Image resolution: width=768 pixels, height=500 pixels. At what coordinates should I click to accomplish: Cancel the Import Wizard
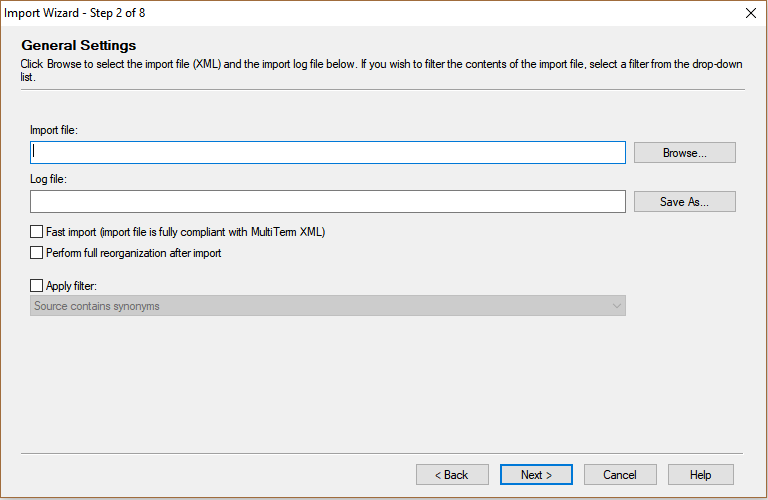[620, 475]
